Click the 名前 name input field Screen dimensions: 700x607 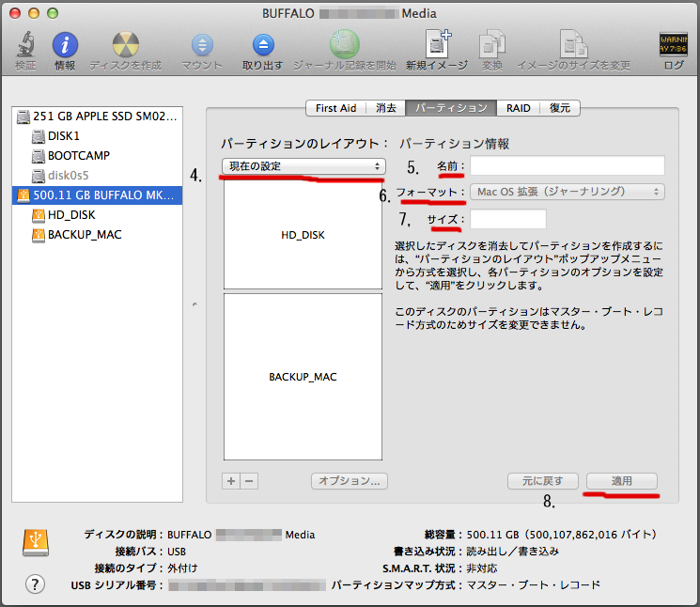(x=568, y=165)
